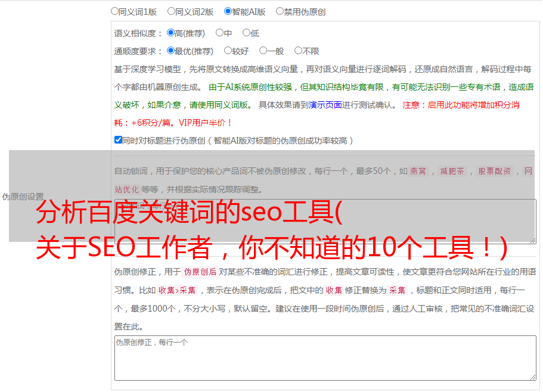Select 禁用伪原创 radio option
Screen dimensions: 543x392
pos(280,11)
